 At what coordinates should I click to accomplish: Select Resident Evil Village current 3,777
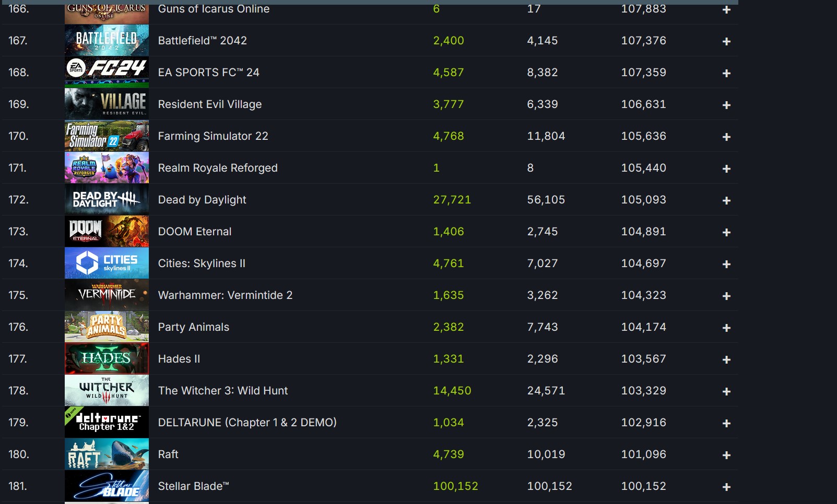[x=449, y=104]
